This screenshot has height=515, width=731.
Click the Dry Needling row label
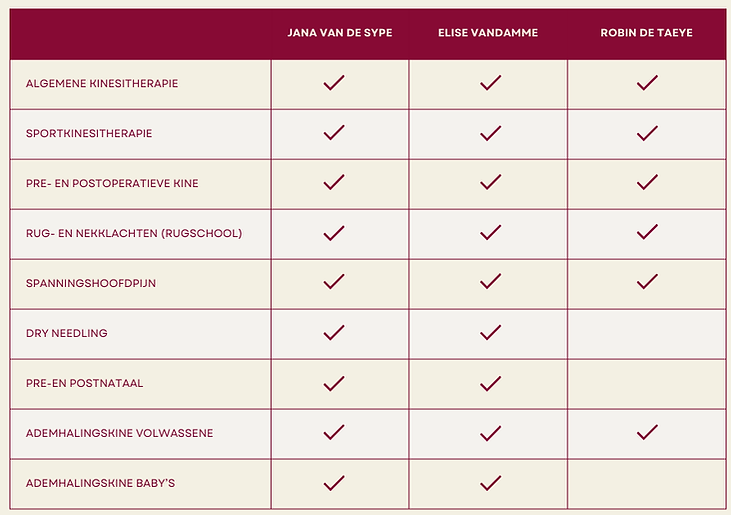coord(67,334)
